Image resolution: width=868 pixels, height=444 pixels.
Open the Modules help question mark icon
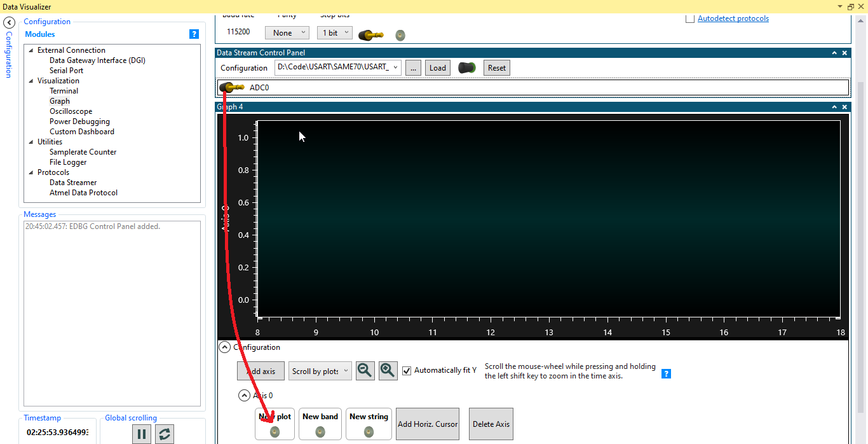click(x=194, y=34)
